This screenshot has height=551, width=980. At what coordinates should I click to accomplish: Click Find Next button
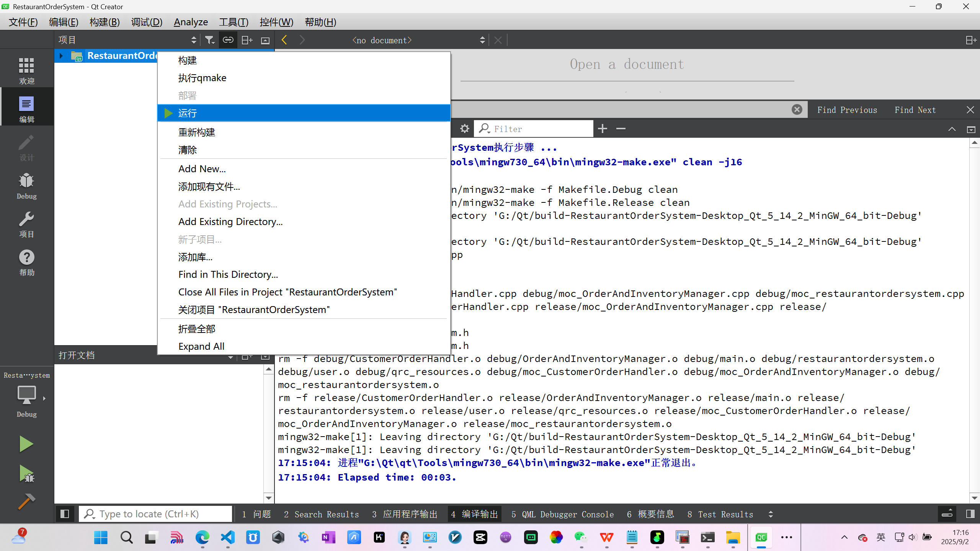pyautogui.click(x=915, y=110)
